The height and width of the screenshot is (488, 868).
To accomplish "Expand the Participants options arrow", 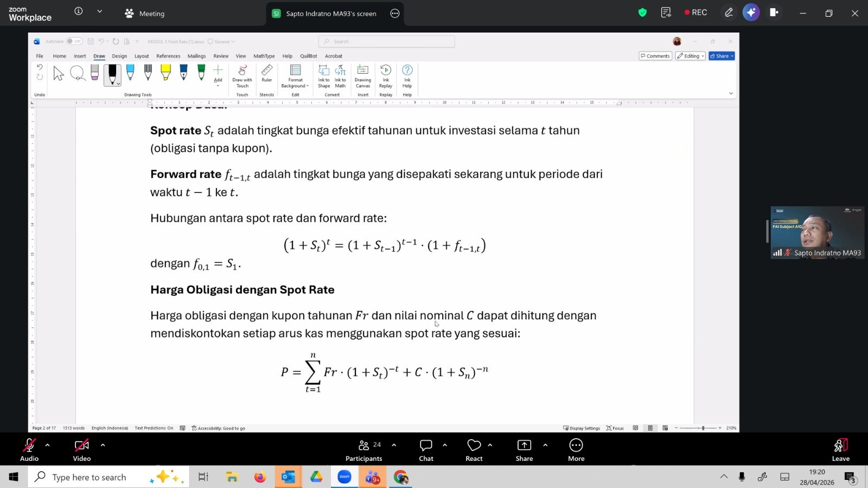I will (394, 445).
